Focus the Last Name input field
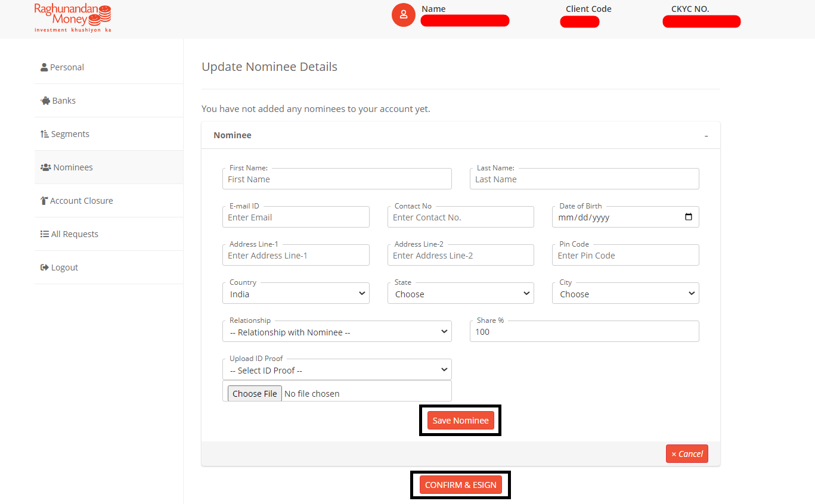The image size is (815, 504). click(584, 179)
